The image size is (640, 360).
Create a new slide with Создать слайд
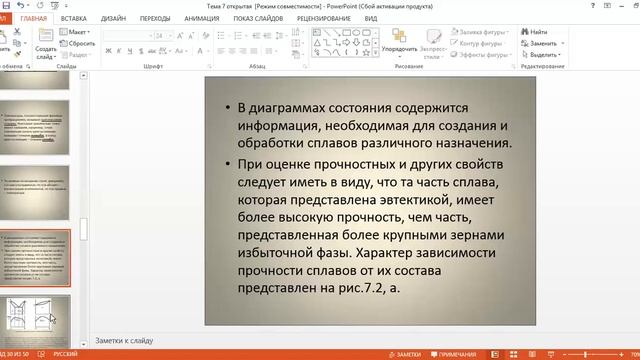[46, 44]
